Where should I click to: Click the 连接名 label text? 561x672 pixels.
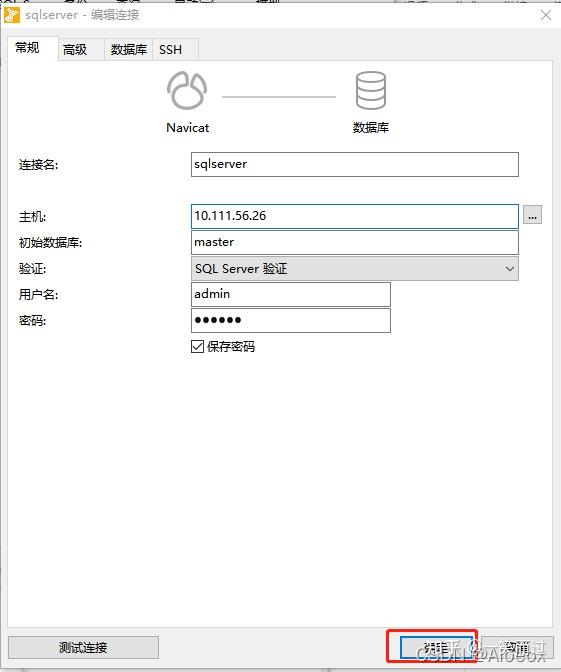(x=38, y=165)
